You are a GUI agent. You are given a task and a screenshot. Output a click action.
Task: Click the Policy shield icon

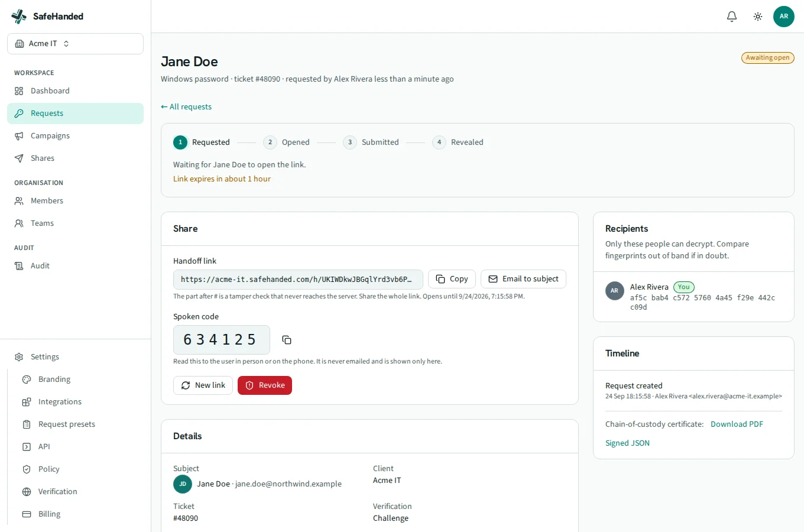27,469
